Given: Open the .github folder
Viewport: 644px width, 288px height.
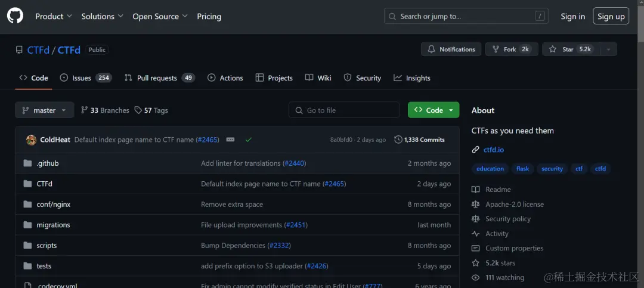Looking at the screenshot, I should point(47,163).
